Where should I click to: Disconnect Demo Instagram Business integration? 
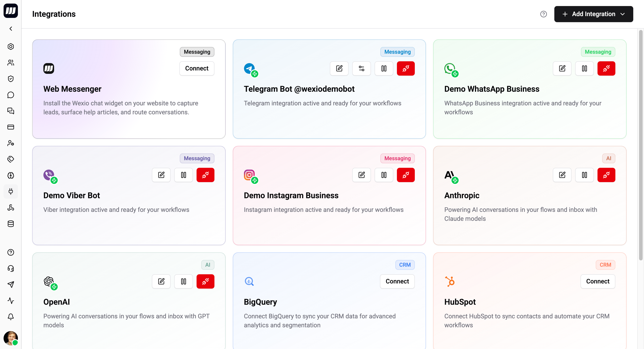[406, 175]
